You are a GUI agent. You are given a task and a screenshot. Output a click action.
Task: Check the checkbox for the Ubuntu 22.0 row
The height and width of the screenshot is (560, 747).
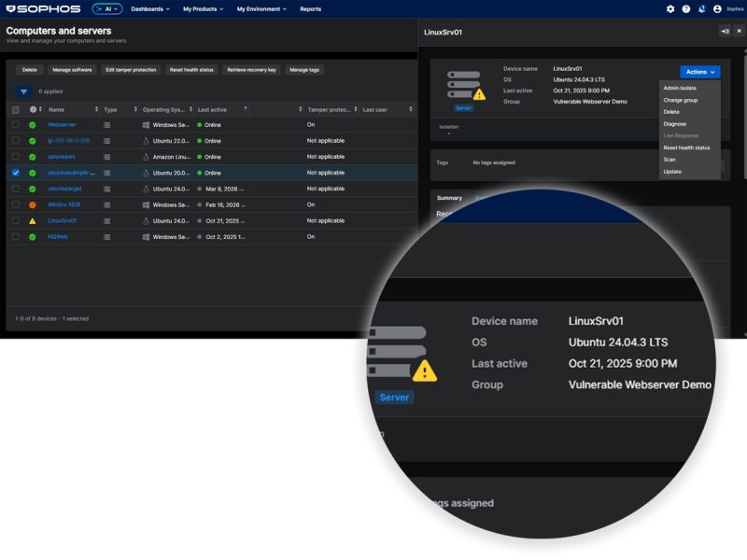(16, 141)
